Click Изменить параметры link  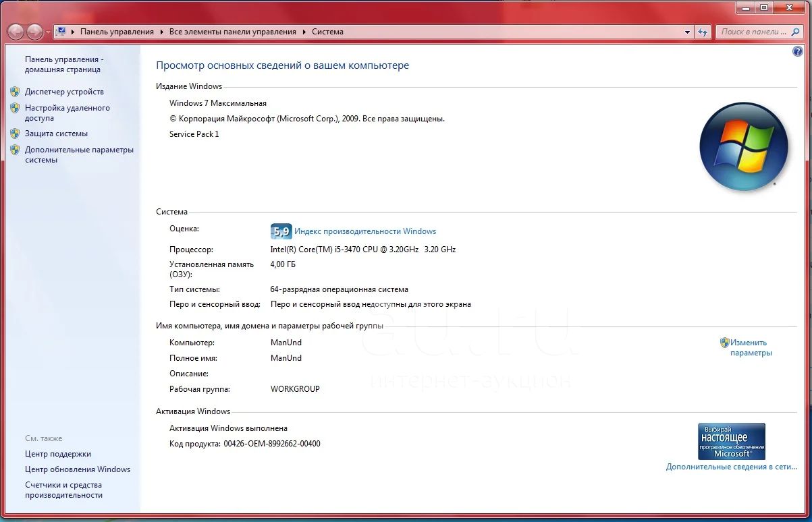pos(751,347)
